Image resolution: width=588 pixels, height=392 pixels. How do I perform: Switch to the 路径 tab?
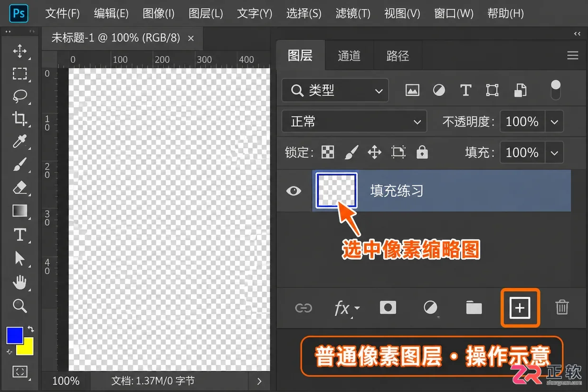point(398,56)
